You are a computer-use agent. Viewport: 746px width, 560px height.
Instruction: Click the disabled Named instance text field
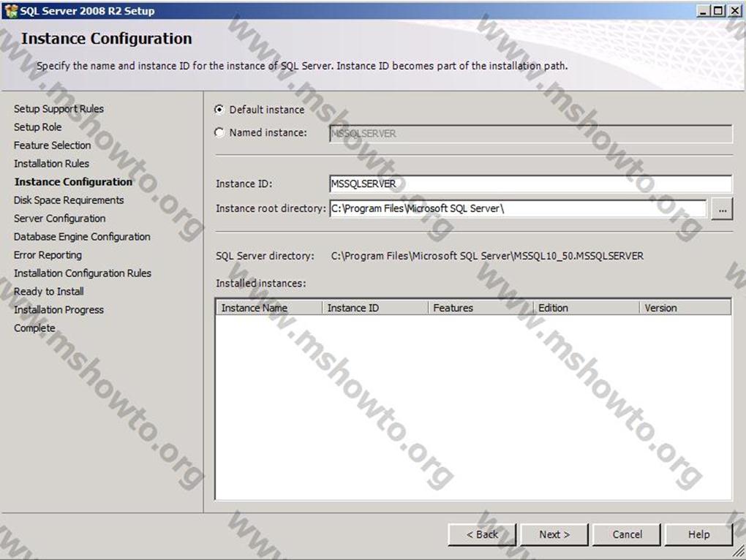point(530,134)
